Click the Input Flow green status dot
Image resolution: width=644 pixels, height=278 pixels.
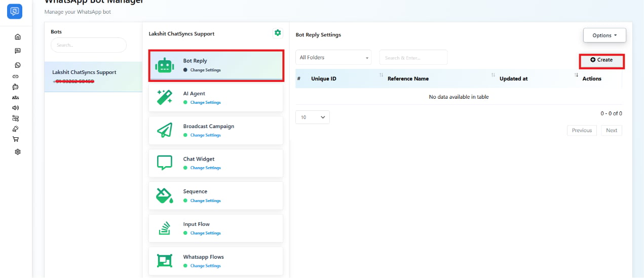click(185, 233)
